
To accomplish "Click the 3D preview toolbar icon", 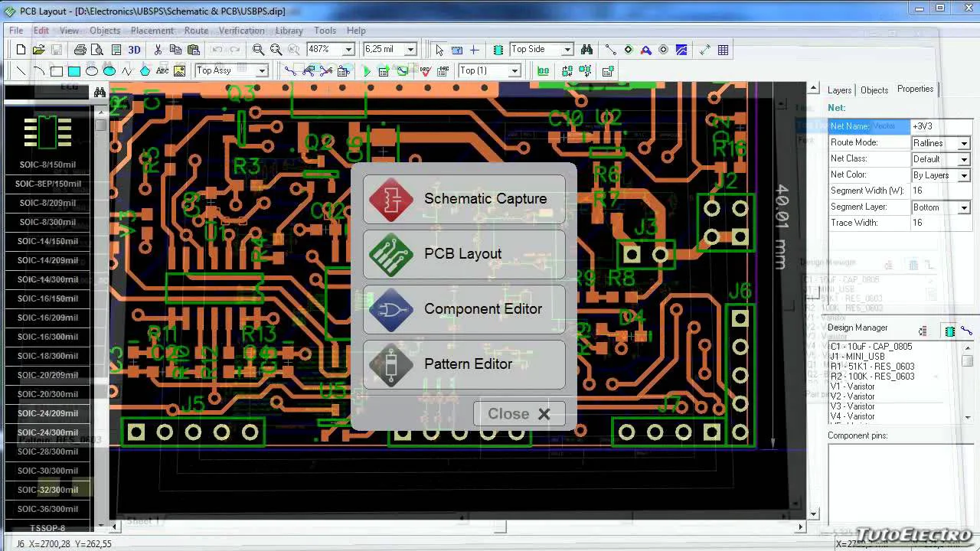I will 134,50.
